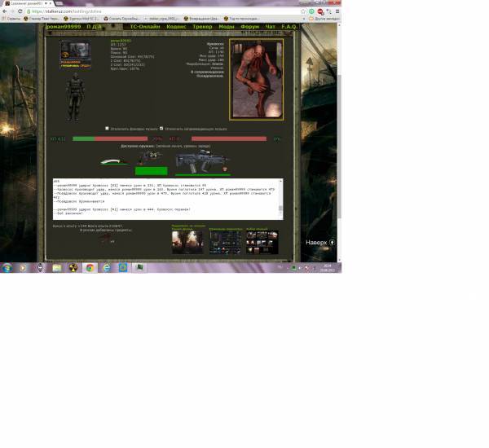
Task: Open the Форум menu item
Action: pos(249,27)
